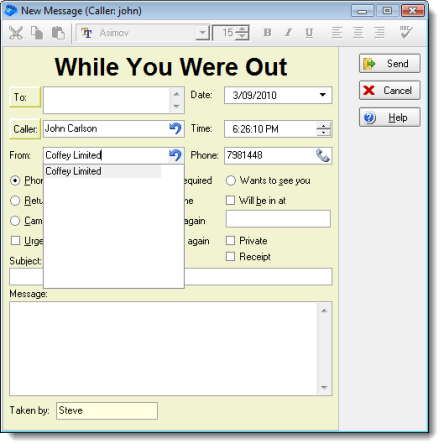Click the phone dial icon beside Phone field

pyautogui.click(x=323, y=156)
